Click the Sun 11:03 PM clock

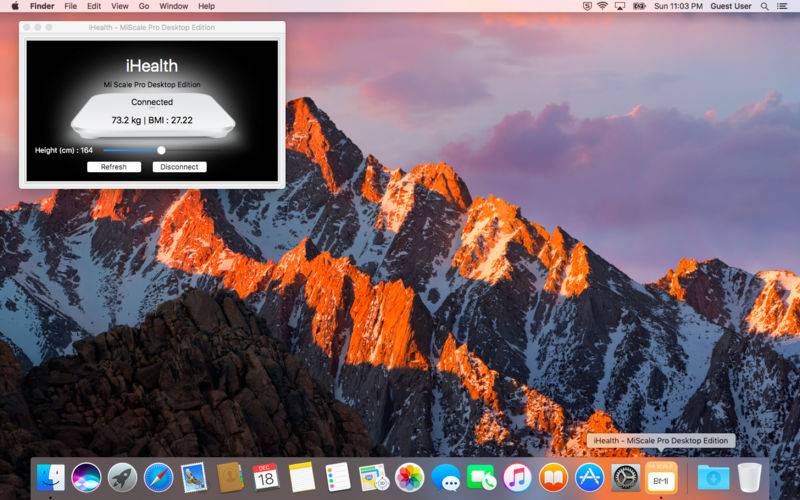[678, 6]
